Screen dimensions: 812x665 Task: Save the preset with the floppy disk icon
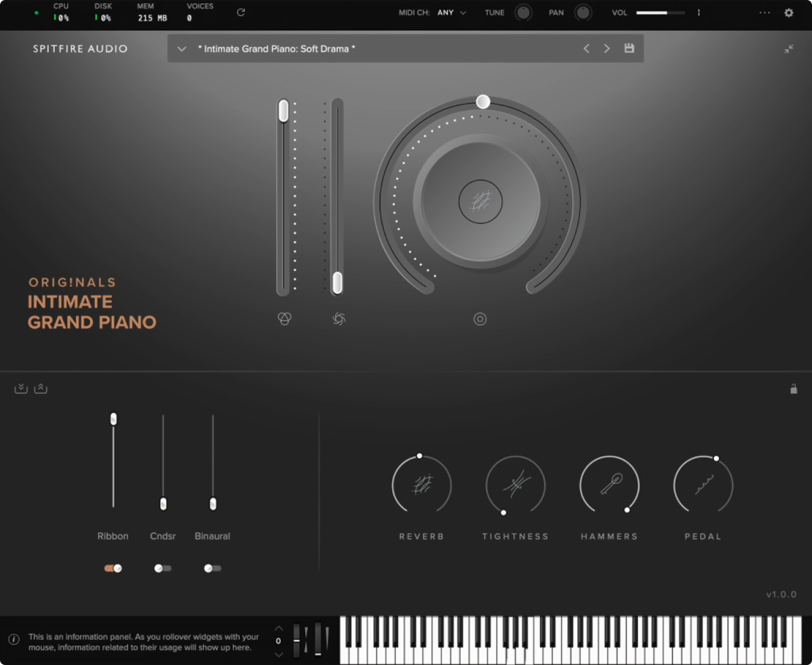(629, 48)
